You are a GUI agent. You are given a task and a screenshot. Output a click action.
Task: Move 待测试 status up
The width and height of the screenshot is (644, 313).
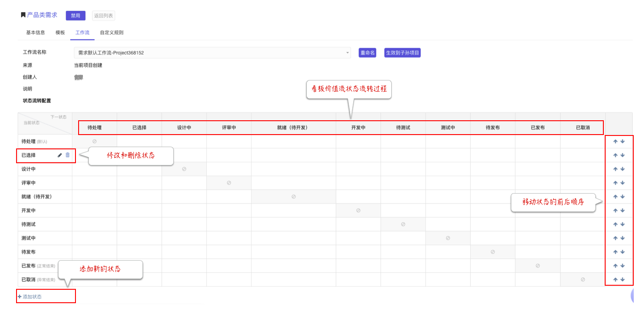pos(615,224)
